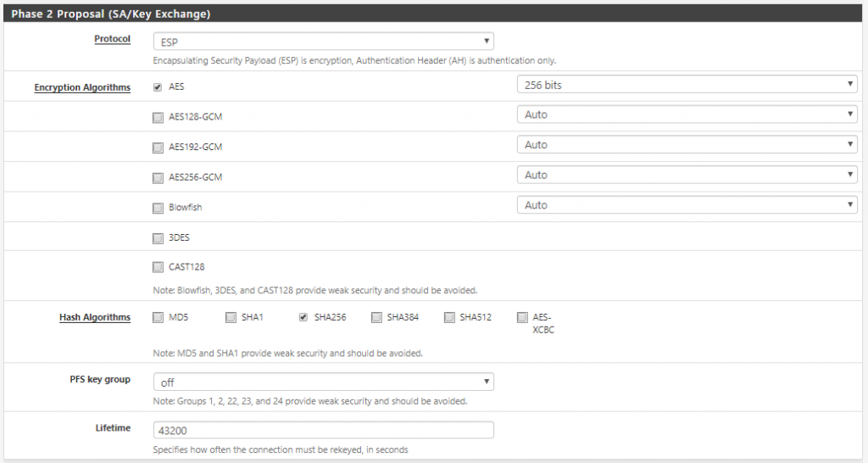Open the AES 256 bits key length dropdown

click(x=687, y=85)
